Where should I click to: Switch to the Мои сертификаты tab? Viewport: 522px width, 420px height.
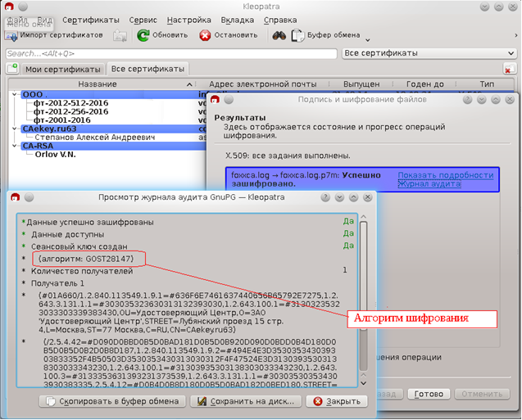(63, 69)
